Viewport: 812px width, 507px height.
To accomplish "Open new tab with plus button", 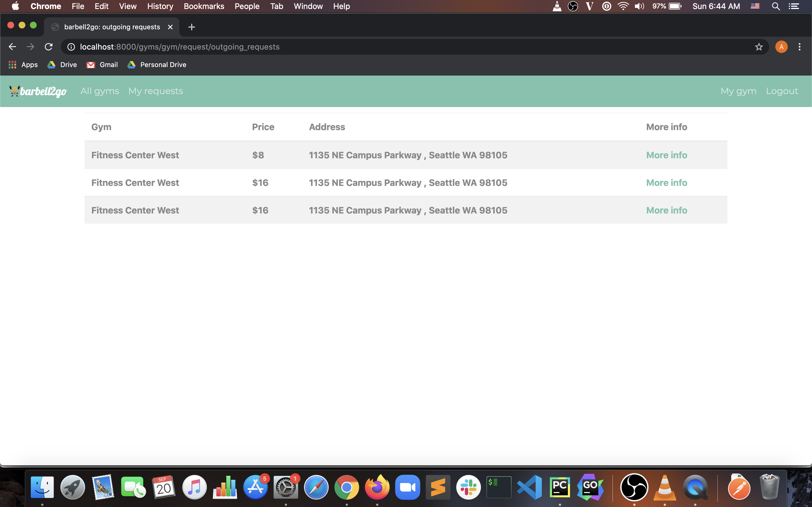I will pyautogui.click(x=192, y=27).
